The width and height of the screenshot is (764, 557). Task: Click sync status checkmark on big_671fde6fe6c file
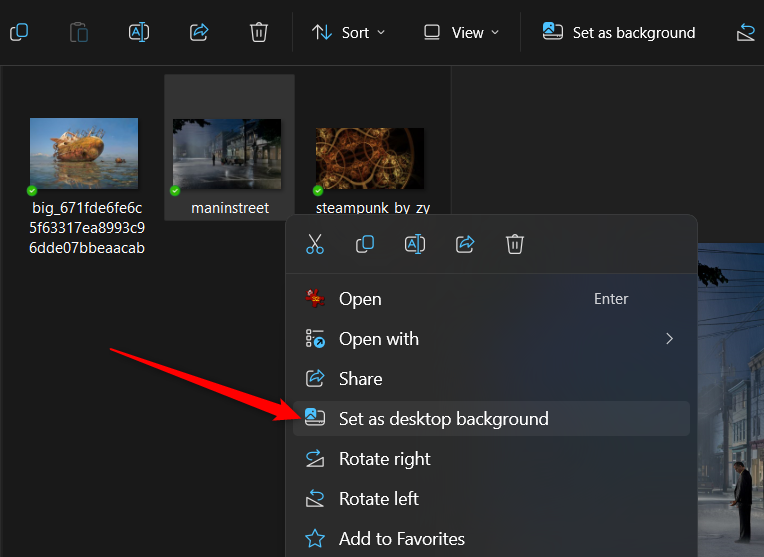click(x=32, y=191)
